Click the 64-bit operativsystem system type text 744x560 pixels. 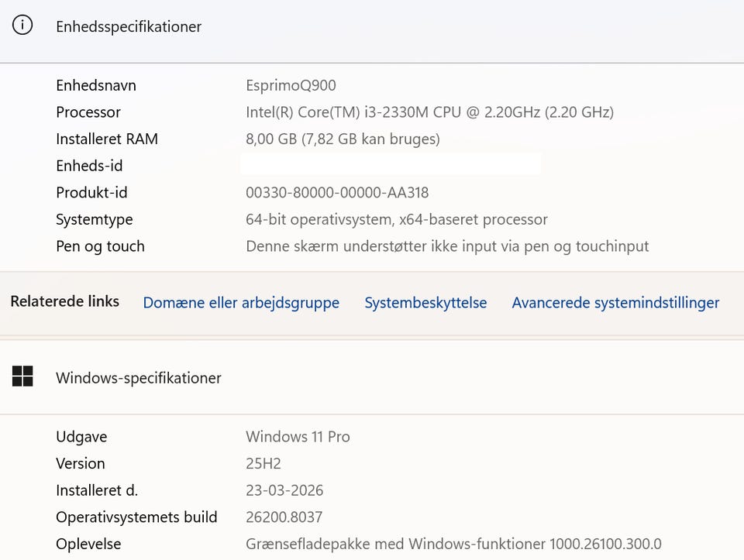pos(397,219)
